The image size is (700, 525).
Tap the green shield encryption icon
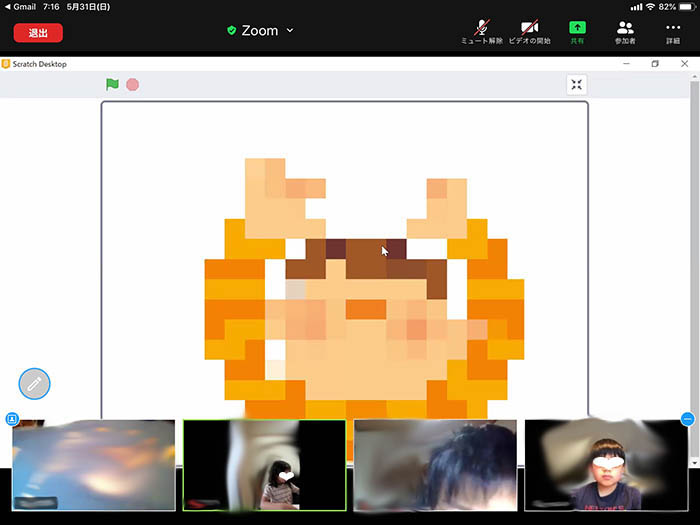point(231,30)
